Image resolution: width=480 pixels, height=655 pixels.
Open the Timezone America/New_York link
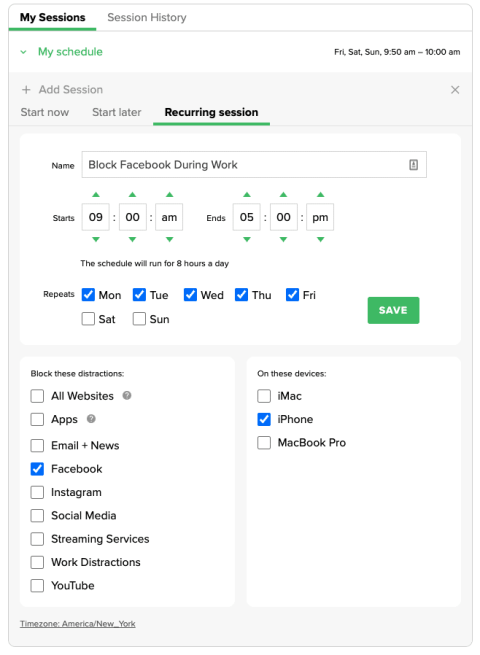[78, 623]
